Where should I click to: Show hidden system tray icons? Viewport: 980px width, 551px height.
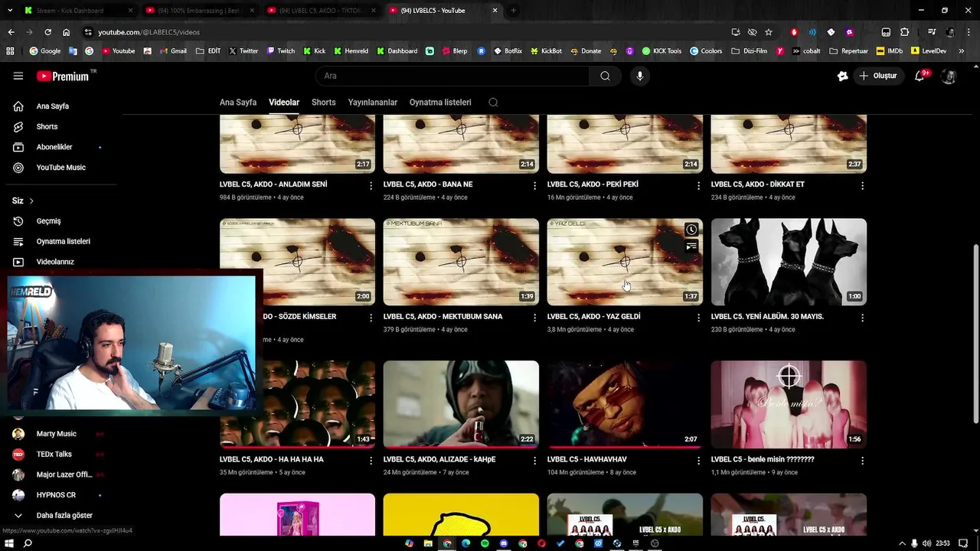(902, 543)
